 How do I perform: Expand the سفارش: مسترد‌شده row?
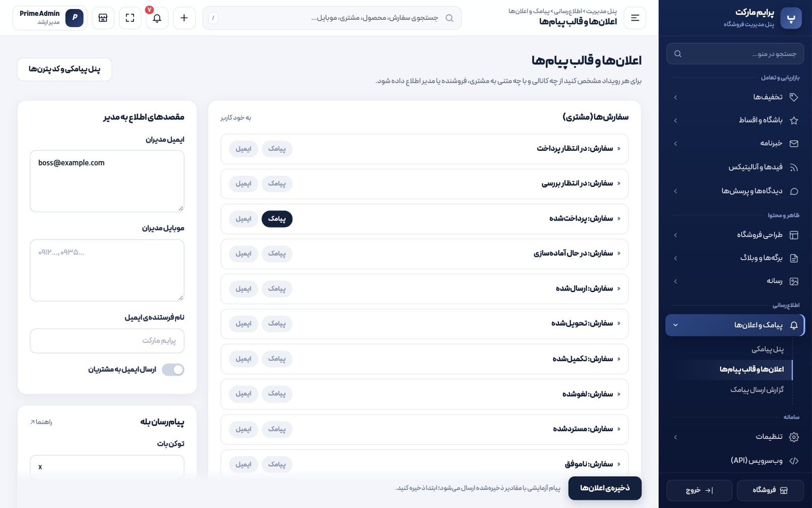click(424, 429)
